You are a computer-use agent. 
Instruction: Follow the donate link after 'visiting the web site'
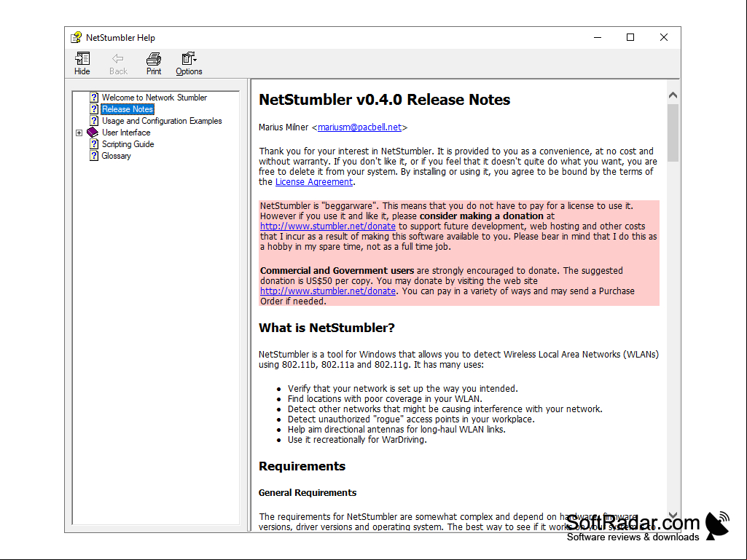pyautogui.click(x=328, y=291)
